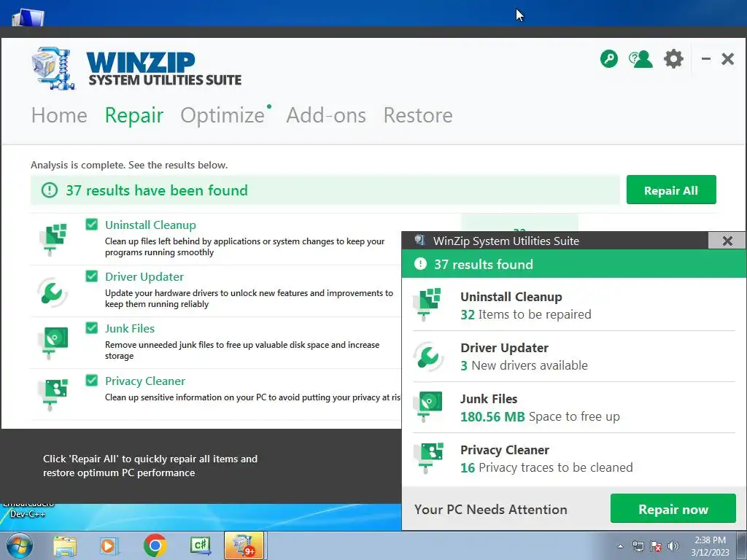747x560 pixels.
Task: Click the Privacy Cleaner icon in main list
Action: [53, 393]
